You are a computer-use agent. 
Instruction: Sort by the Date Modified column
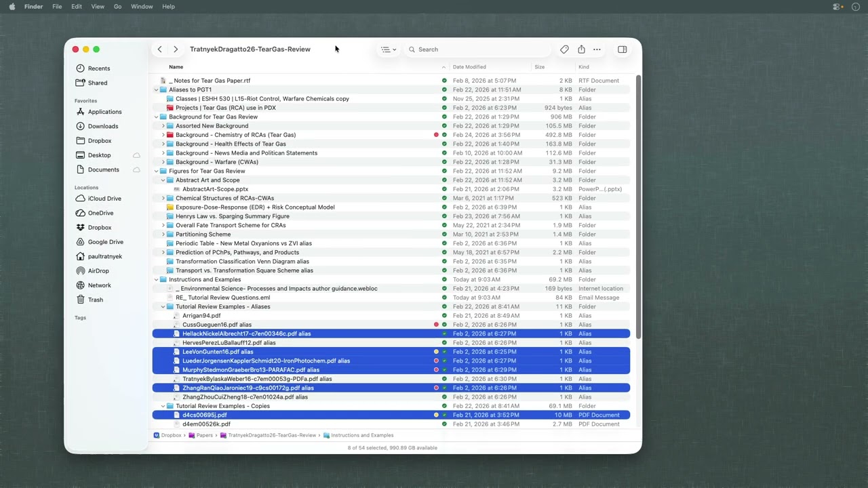469,67
